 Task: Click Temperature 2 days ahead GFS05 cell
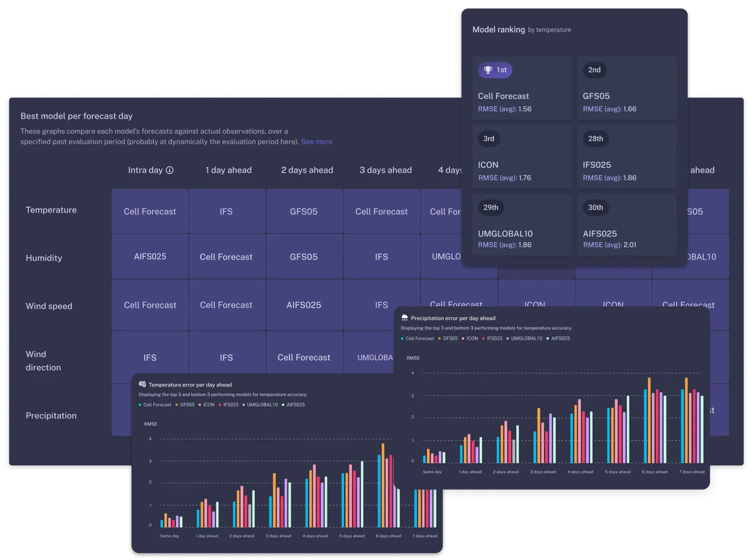click(304, 211)
